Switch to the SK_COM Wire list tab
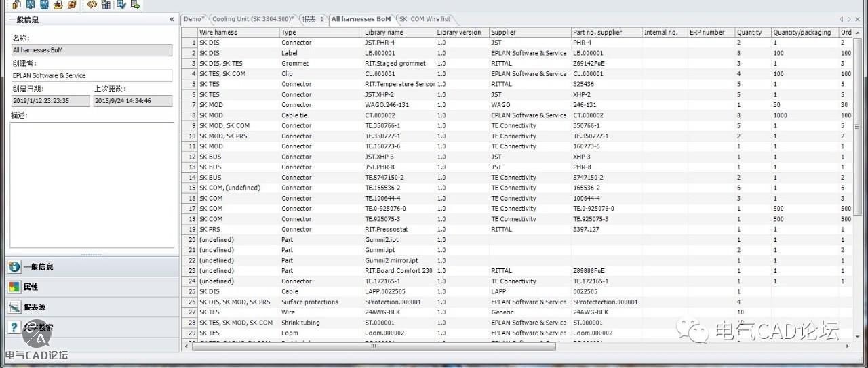The height and width of the screenshot is (368, 868). 425,19
